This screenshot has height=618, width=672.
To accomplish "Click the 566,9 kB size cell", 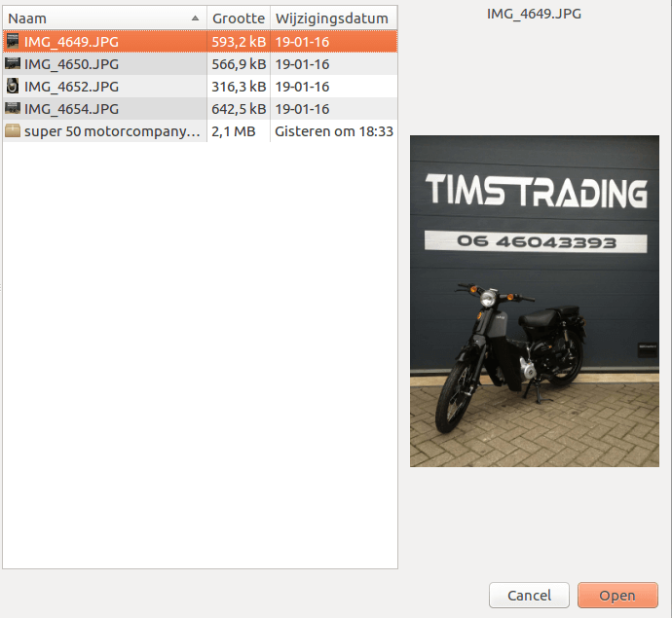I will (239, 64).
